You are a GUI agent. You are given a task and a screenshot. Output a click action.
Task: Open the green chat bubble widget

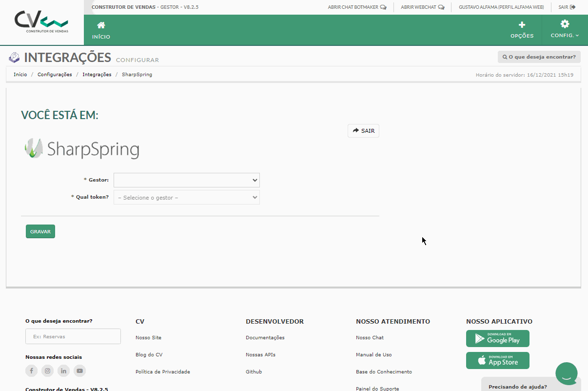[567, 373]
